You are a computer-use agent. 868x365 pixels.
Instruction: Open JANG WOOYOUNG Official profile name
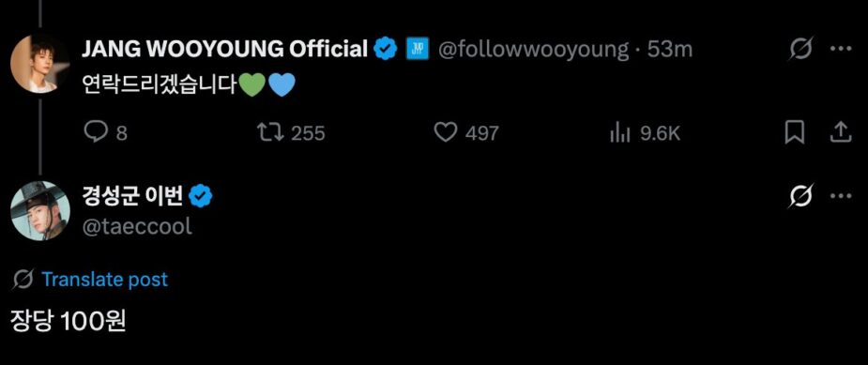pos(225,50)
